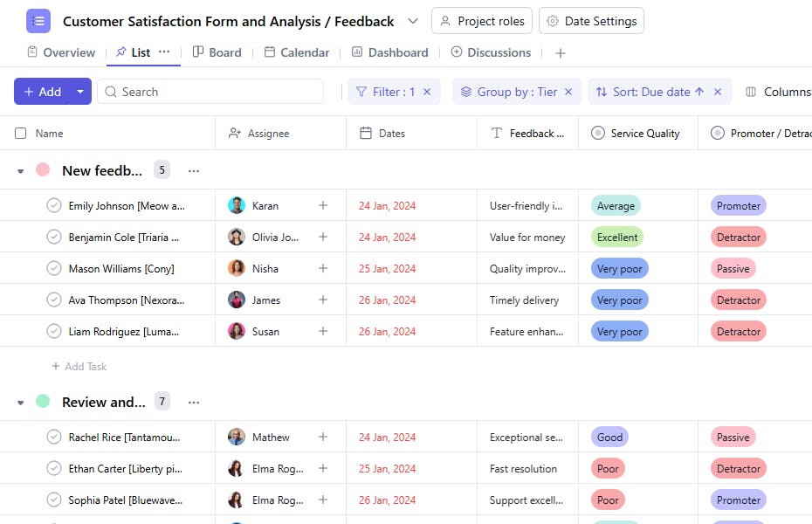Open the ellipsis menu for New feedback group

click(194, 171)
